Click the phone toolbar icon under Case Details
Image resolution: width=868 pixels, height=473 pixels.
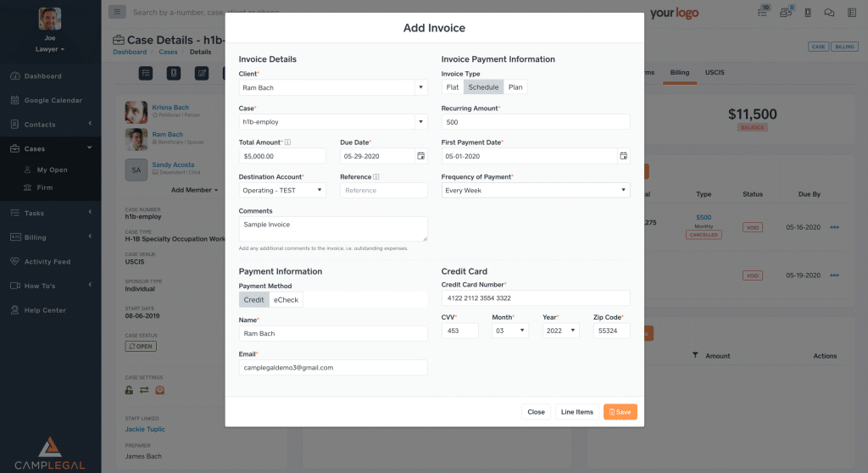click(x=174, y=73)
